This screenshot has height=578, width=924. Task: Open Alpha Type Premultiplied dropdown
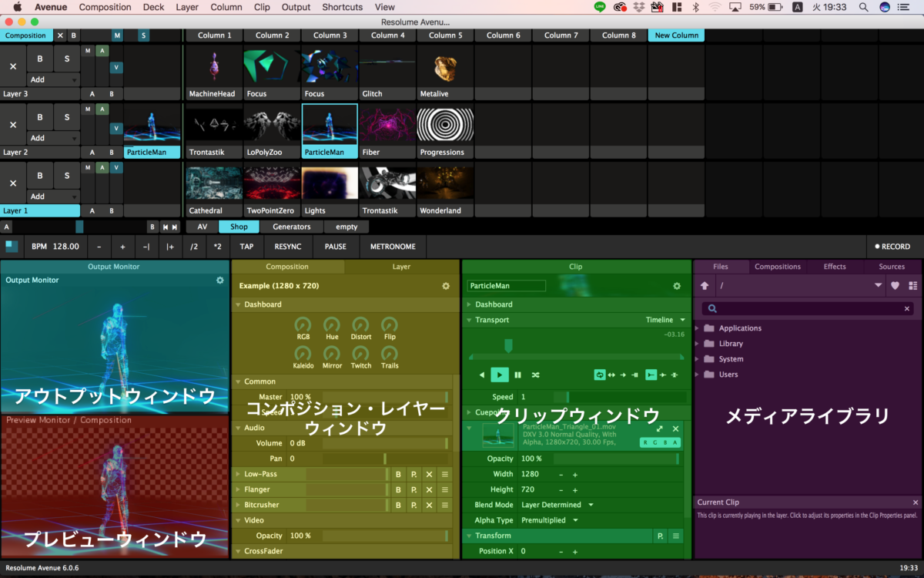[549, 520]
